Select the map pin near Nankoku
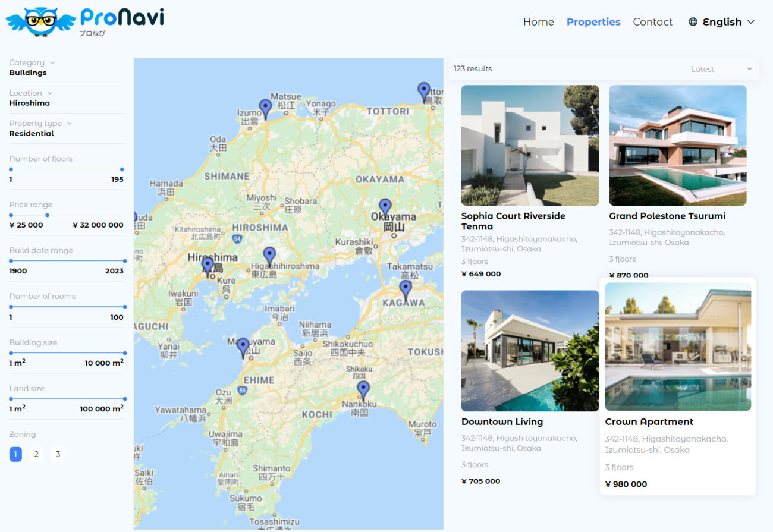773x532 pixels. coord(363,391)
